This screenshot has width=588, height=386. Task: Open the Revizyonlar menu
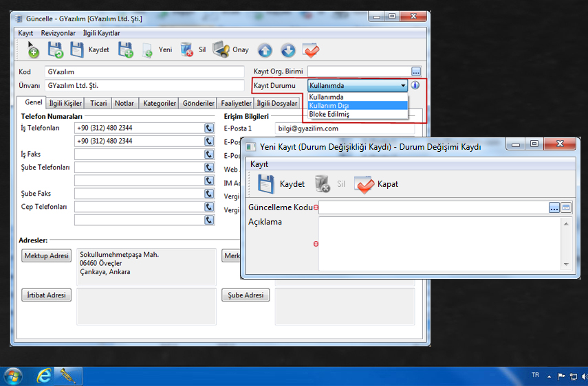click(x=58, y=33)
